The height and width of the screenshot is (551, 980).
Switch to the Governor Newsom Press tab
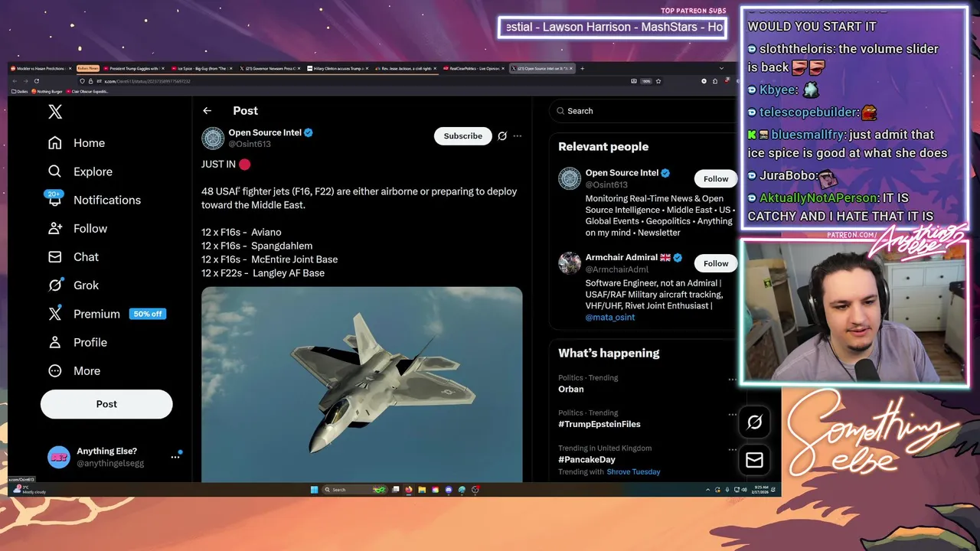click(x=270, y=68)
